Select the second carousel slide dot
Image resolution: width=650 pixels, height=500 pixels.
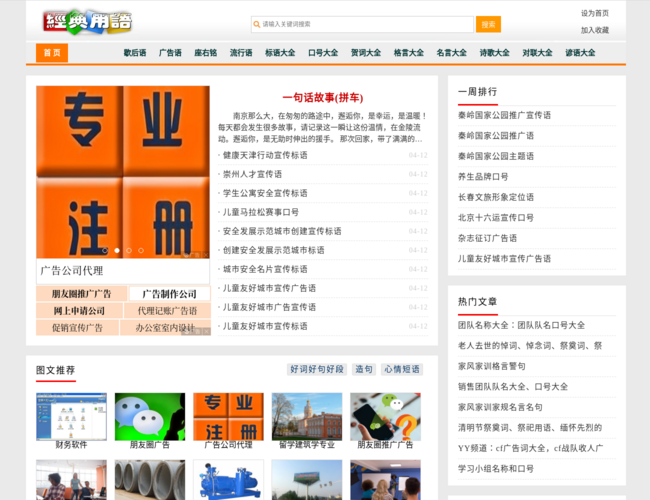(117, 250)
